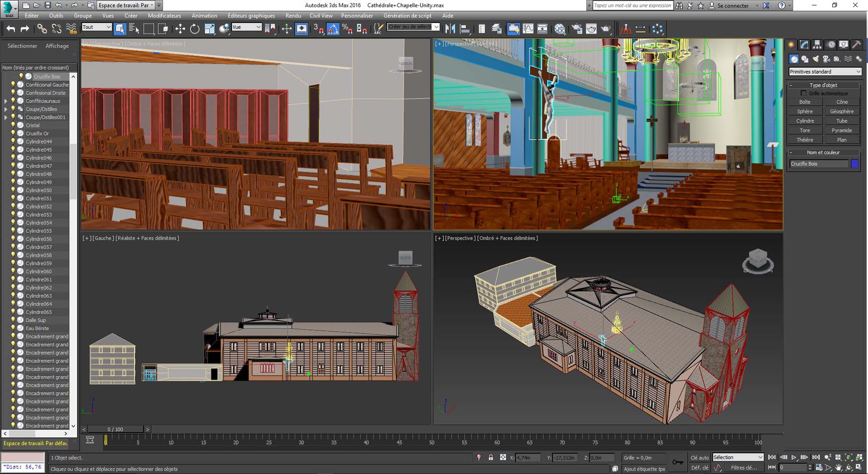The width and height of the screenshot is (868, 474).
Task: Open the Modificateurs menu
Action: click(x=164, y=15)
